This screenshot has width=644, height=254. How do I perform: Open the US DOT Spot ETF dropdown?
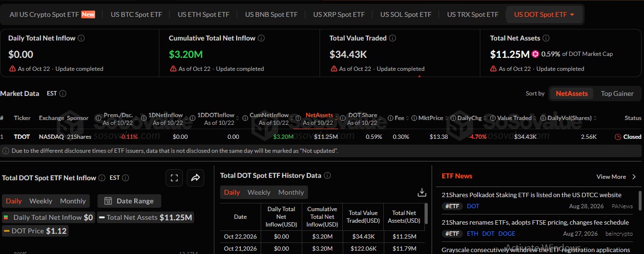coord(545,14)
